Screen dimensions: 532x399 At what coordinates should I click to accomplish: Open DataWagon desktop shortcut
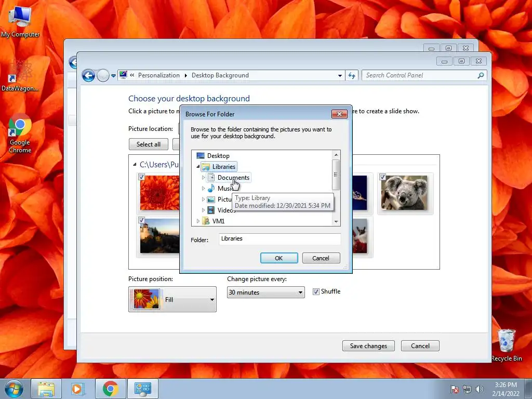click(20, 75)
